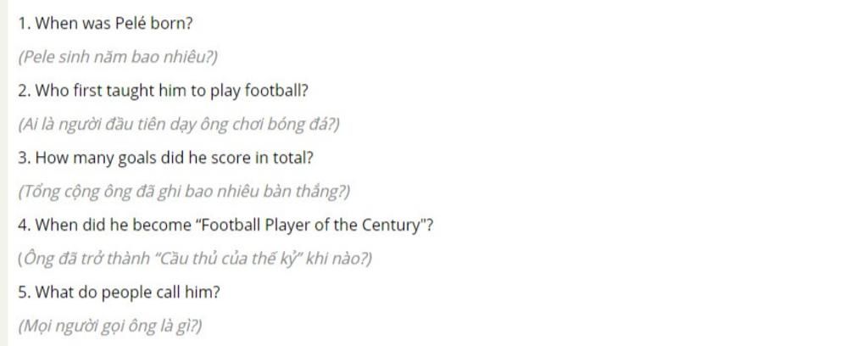The height and width of the screenshot is (346, 868).
Task: Click the question 'What do people call him?'
Action: coord(119,293)
